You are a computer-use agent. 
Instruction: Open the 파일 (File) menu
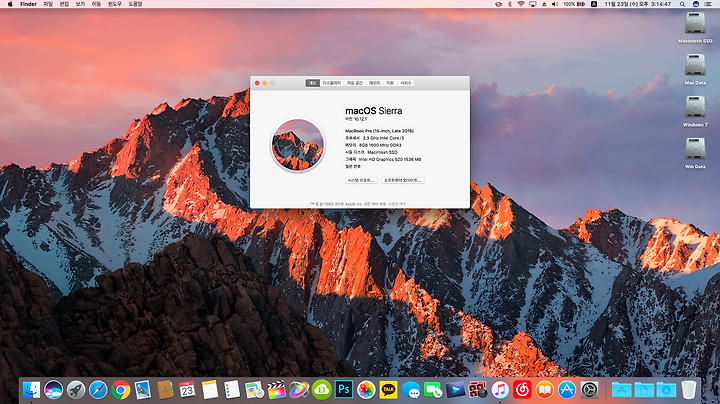tap(48, 4)
